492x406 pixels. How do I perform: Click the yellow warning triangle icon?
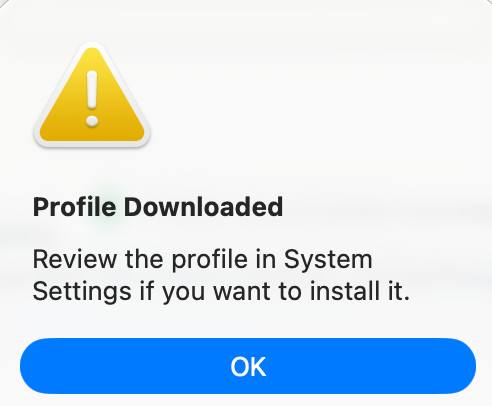tap(92, 95)
